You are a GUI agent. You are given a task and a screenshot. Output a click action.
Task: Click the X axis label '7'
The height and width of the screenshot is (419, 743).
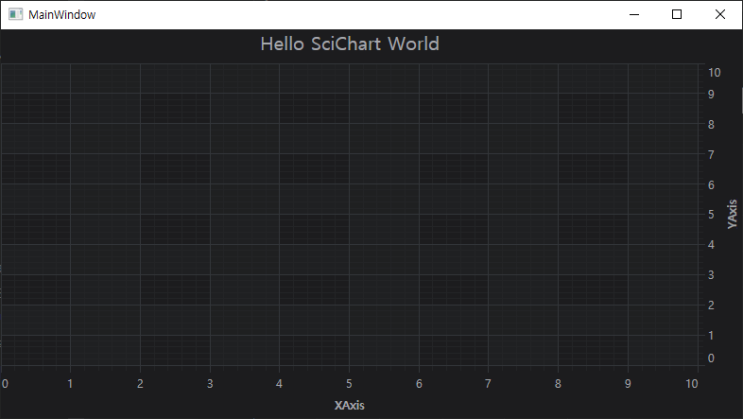[488, 383]
